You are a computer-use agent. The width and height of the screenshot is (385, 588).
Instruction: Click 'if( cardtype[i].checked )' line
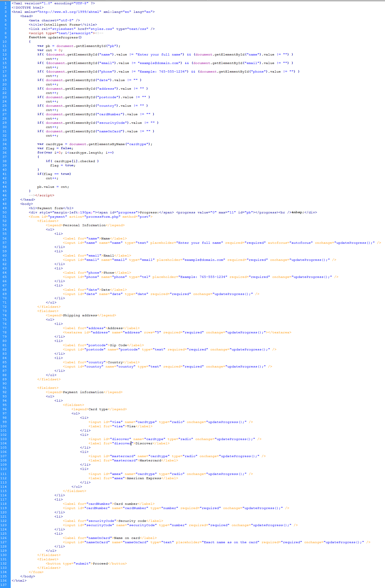coord(72,161)
